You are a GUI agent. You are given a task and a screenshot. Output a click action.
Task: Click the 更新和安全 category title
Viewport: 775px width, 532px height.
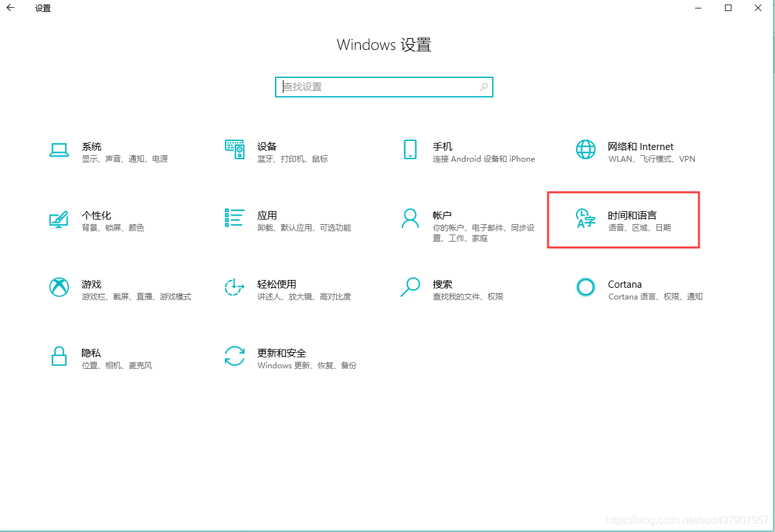(282, 353)
